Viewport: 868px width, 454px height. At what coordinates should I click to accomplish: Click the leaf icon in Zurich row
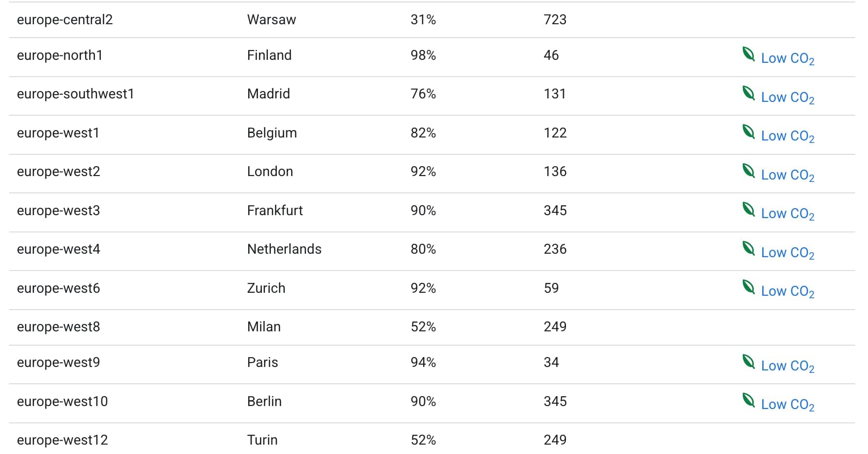click(x=748, y=287)
